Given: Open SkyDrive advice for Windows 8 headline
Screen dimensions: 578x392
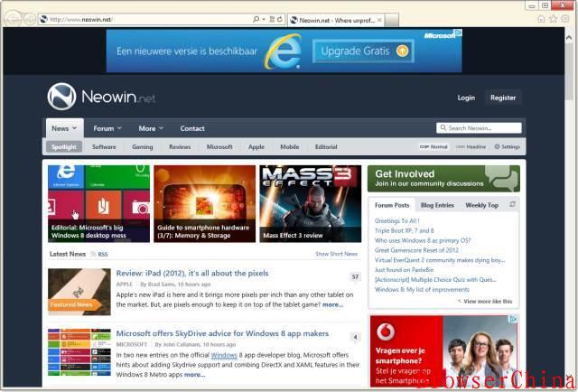Looking at the screenshot, I should click(x=222, y=333).
